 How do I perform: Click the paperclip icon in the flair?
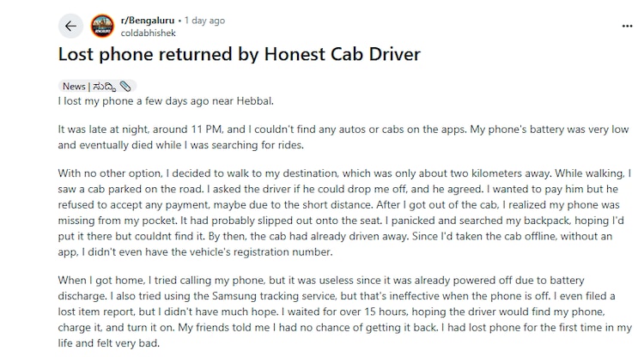pos(125,87)
